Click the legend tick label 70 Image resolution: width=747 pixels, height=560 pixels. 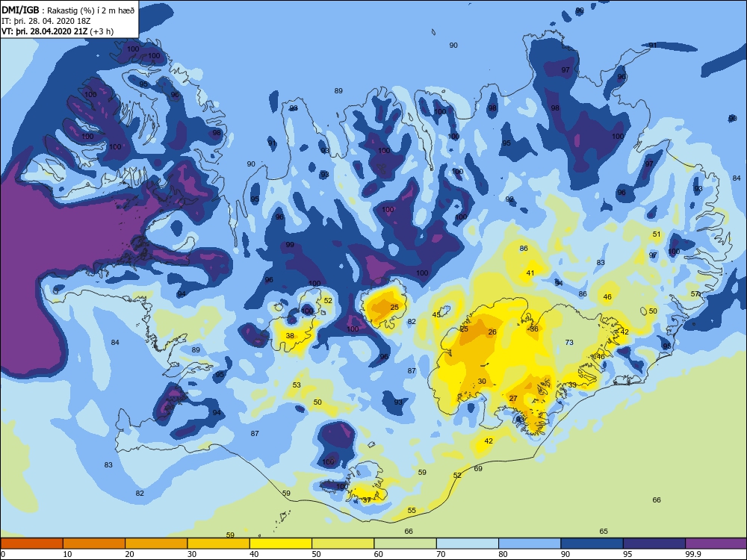[x=441, y=554]
